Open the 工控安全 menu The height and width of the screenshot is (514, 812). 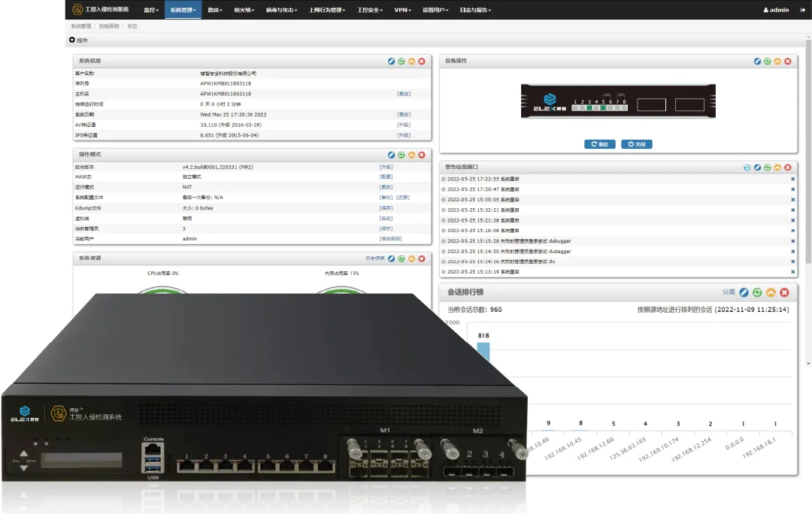(x=370, y=10)
